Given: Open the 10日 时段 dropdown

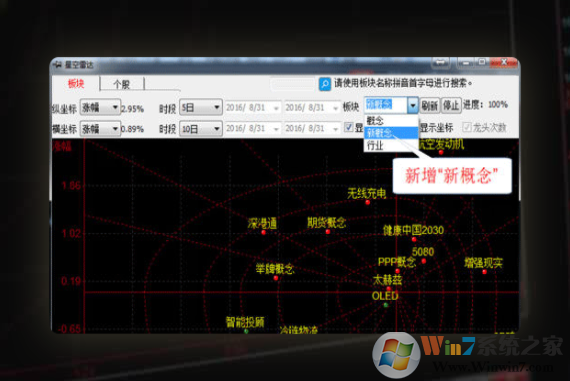Looking at the screenshot, I should (201, 129).
